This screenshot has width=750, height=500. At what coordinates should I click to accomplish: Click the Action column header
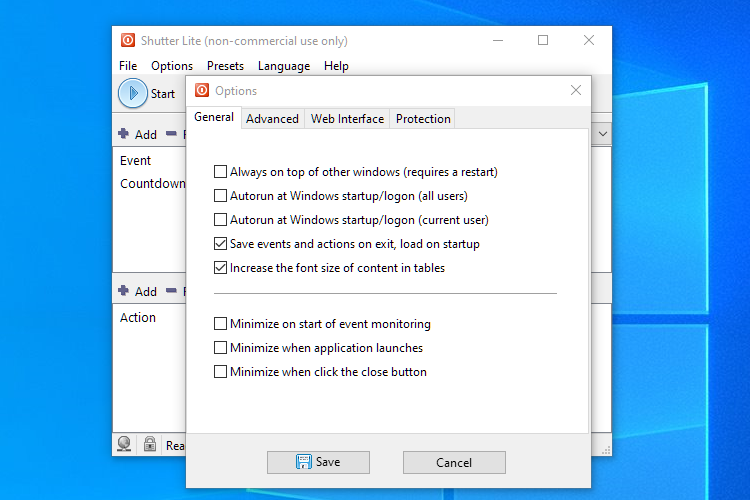[138, 317]
